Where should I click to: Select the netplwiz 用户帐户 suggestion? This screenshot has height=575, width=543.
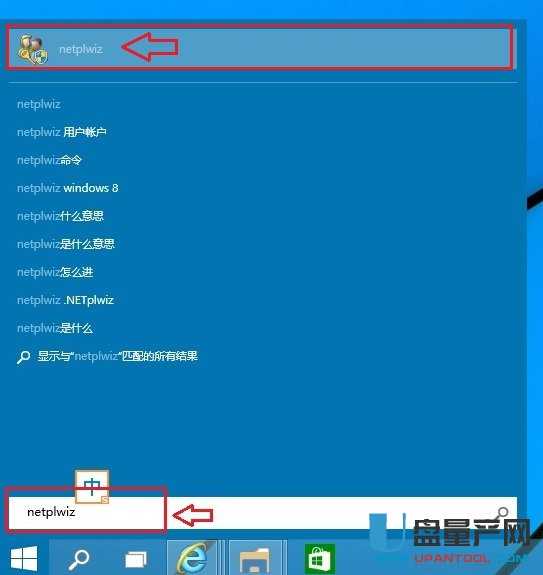click(62, 132)
